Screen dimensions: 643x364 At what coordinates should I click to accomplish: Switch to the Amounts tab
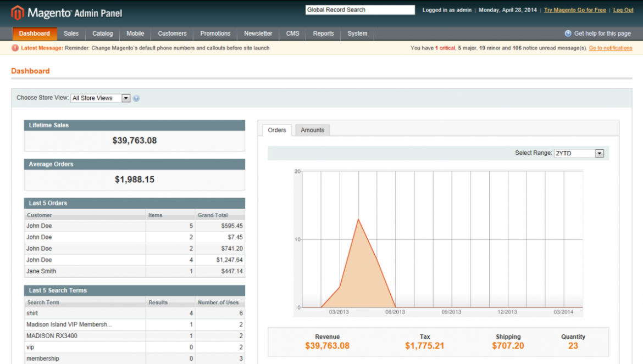tap(312, 130)
